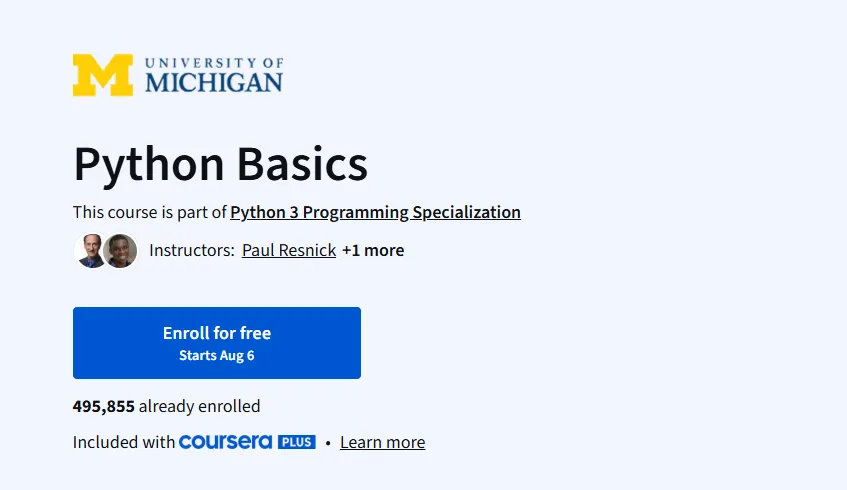
Task: Open Paul Resnick's instructor page
Action: (289, 250)
